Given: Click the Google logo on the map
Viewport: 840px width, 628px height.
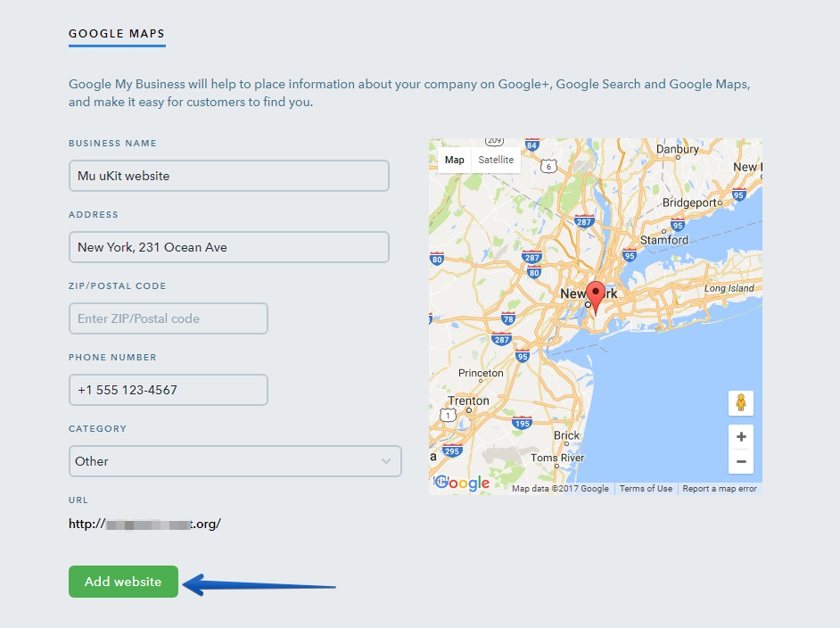Looking at the screenshot, I should click(462, 483).
